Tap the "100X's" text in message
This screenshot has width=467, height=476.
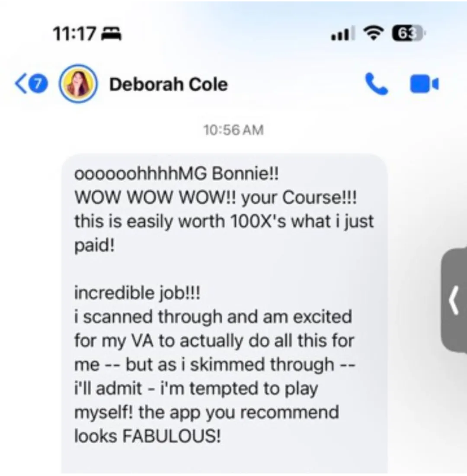point(258,221)
